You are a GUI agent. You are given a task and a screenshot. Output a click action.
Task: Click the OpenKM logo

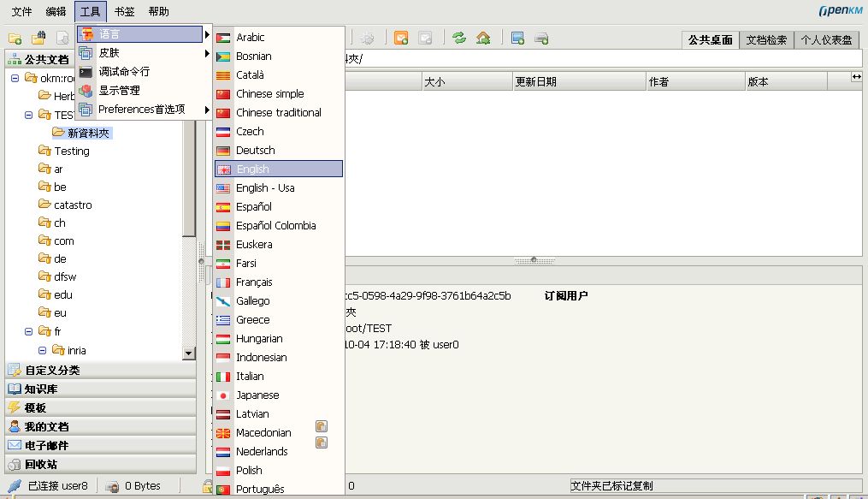pos(841,11)
